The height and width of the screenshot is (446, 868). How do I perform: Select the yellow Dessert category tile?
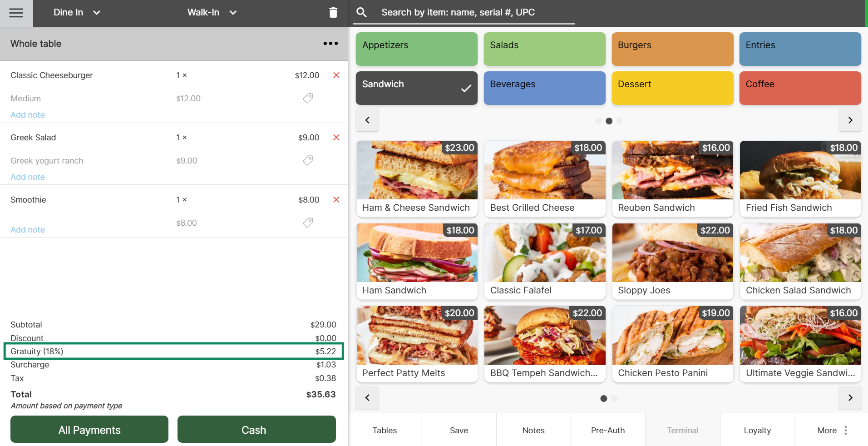tap(672, 88)
